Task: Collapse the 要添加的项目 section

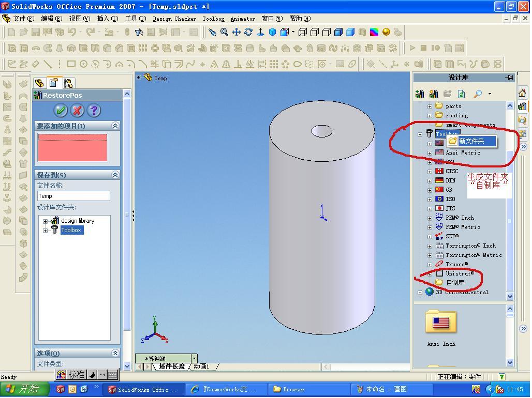Action: (x=115, y=126)
